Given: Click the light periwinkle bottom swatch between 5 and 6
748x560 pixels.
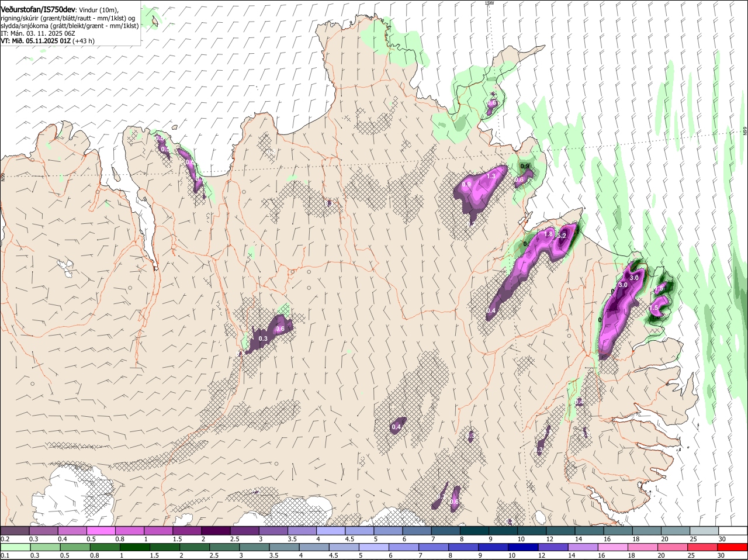Looking at the screenshot, I should tap(375, 547).
